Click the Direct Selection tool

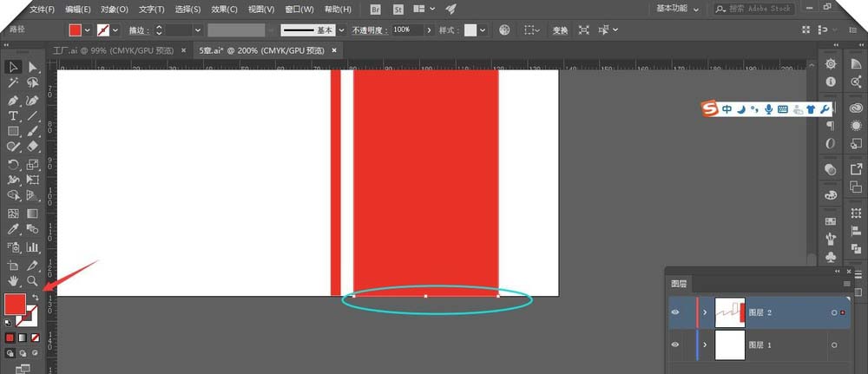click(32, 67)
